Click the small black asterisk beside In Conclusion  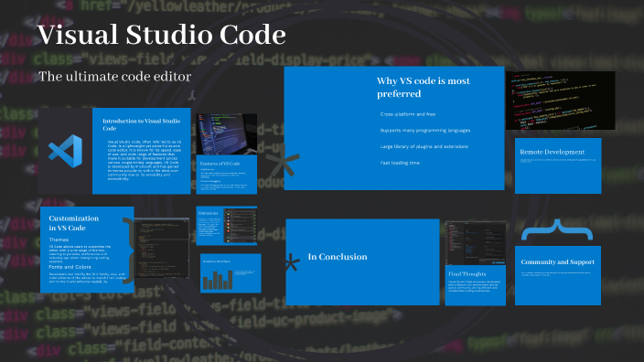292,263
